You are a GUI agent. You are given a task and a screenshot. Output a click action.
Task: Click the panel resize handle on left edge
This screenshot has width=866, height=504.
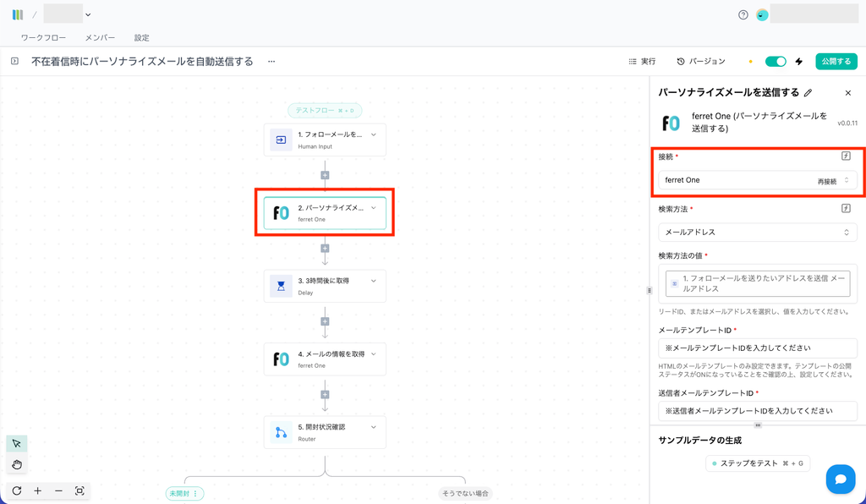pos(649,290)
